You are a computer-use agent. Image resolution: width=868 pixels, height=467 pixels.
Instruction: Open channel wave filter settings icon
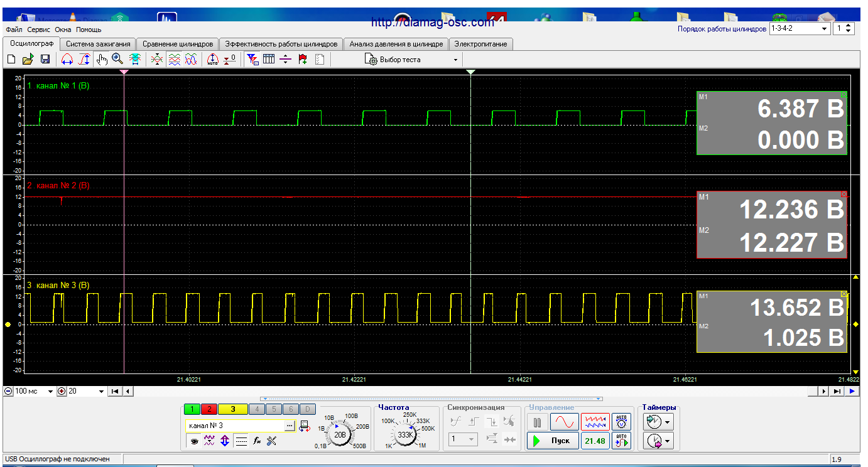210,441
